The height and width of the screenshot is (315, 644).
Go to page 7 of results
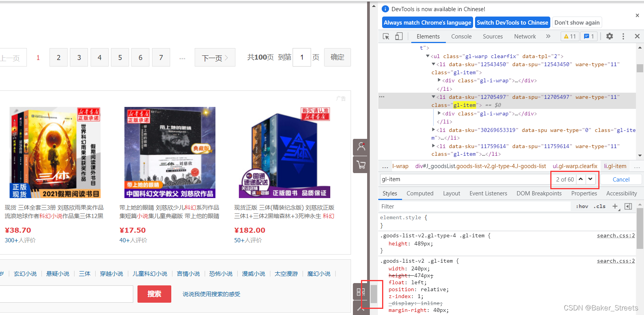tap(161, 57)
